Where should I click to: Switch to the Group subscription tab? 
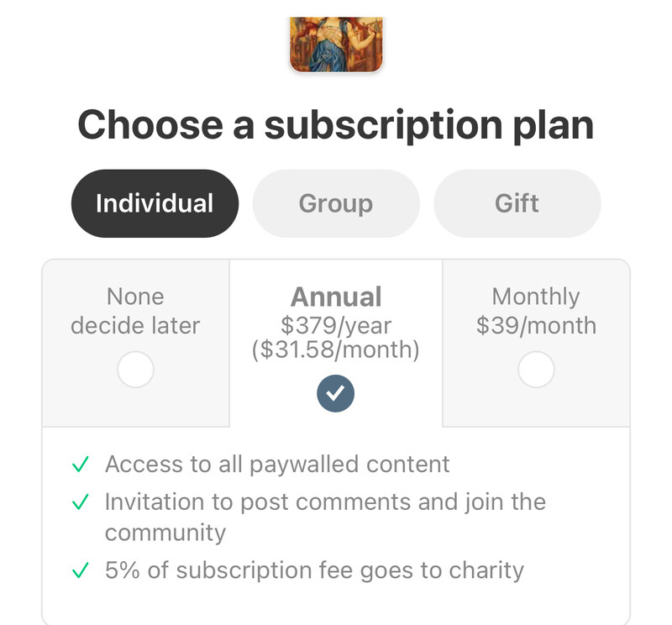pos(336,203)
